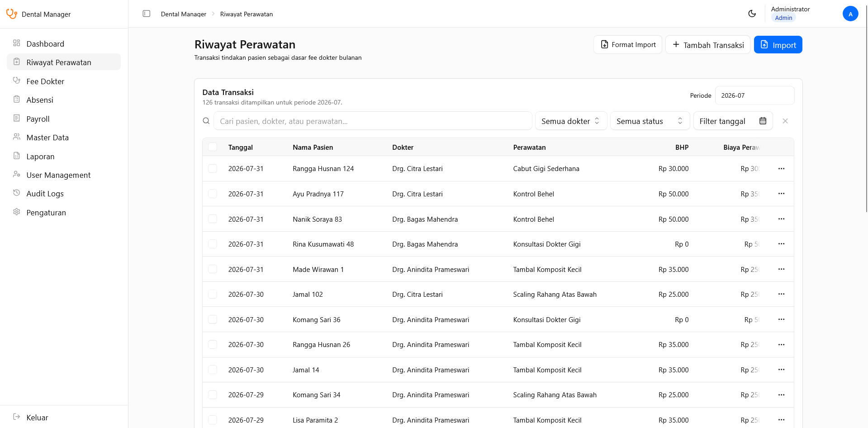Open the user avatar menu
The image size is (868, 428).
(850, 14)
